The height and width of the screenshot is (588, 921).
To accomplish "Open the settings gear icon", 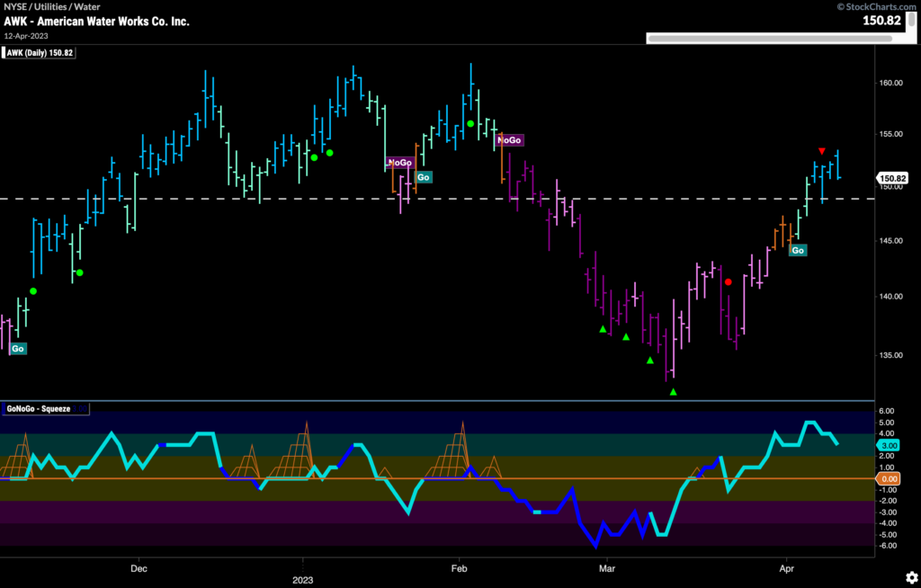I will pos(912,578).
